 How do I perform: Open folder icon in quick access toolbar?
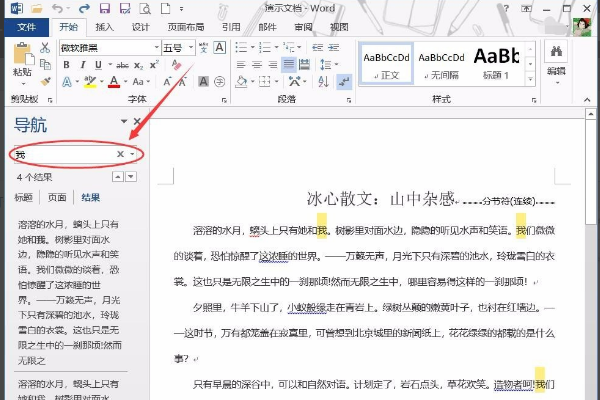[37, 8]
